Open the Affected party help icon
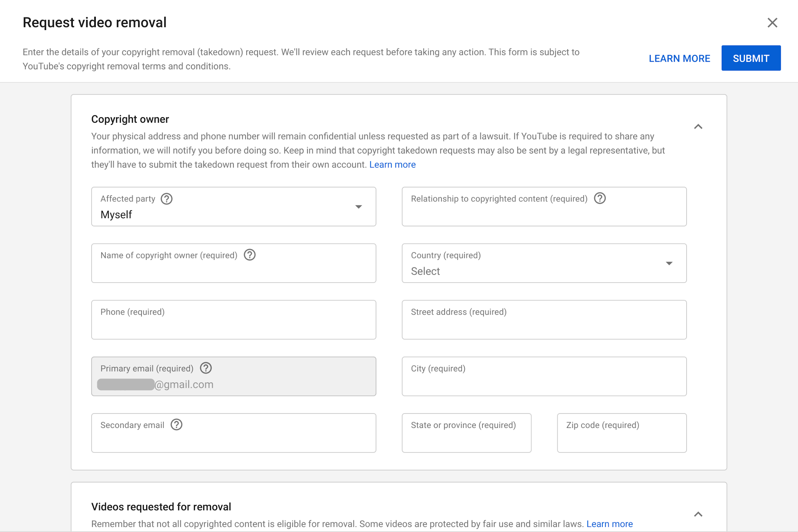This screenshot has width=798, height=532. pos(166,199)
